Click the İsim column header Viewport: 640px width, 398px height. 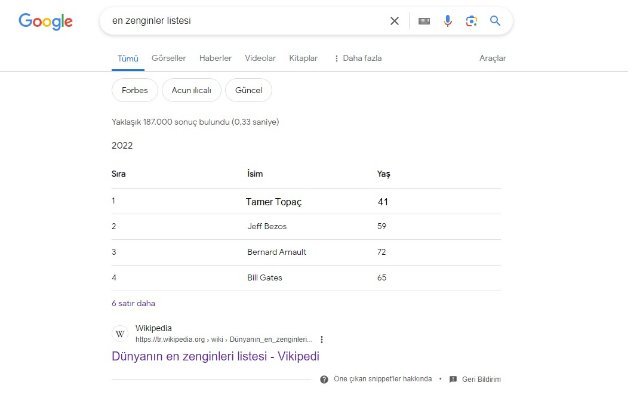click(255, 174)
